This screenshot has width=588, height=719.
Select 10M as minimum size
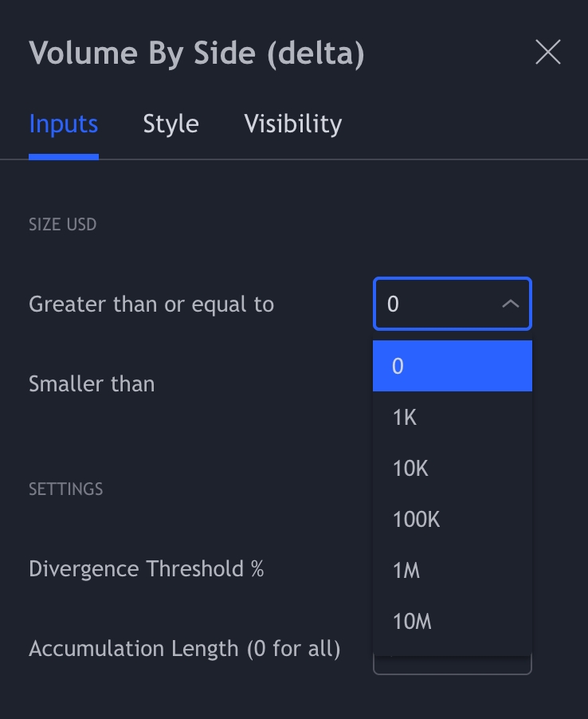[452, 621]
